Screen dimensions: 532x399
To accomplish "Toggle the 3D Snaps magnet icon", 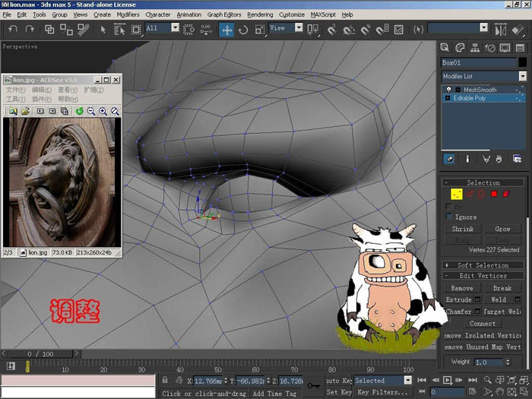I will point(332,30).
